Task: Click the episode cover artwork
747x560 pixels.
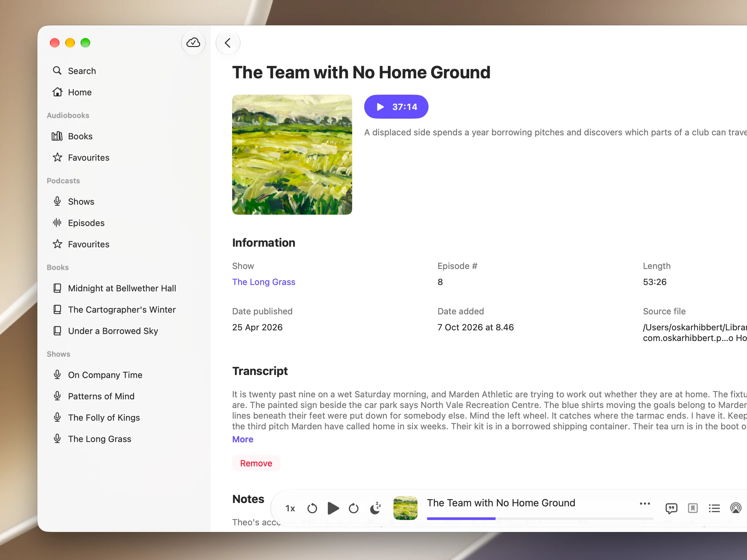Action: point(292,155)
